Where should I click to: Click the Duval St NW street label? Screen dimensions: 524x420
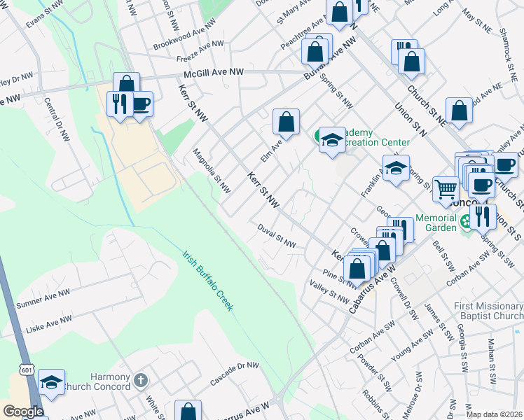(277, 236)
